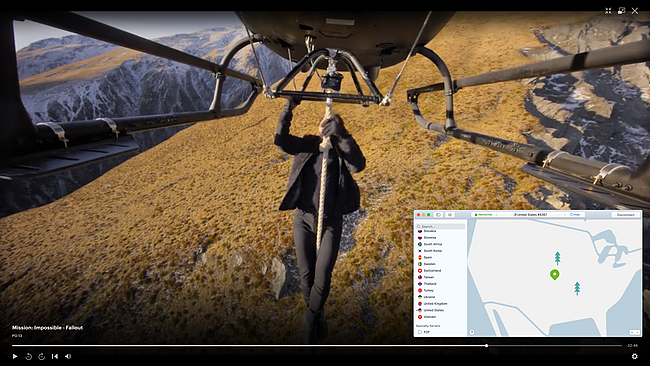Click the green map location pin
This screenshot has height=366, width=650.
coord(555,274)
